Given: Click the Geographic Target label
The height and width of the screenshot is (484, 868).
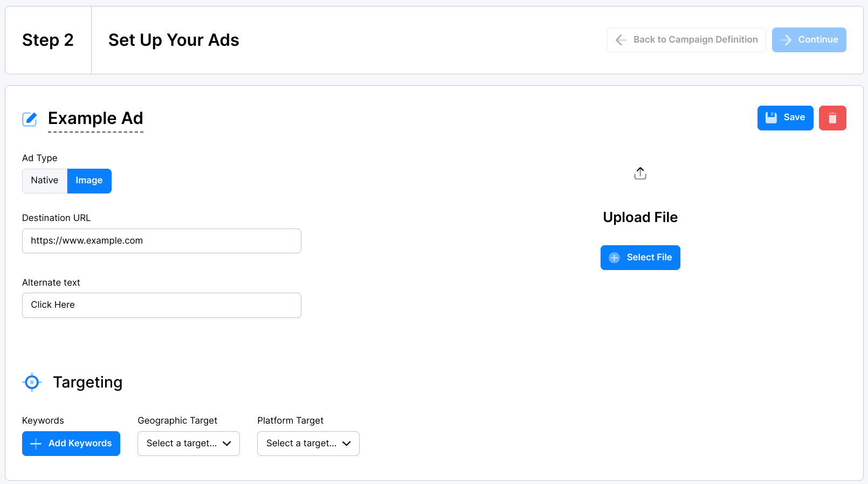Looking at the screenshot, I should [x=177, y=420].
